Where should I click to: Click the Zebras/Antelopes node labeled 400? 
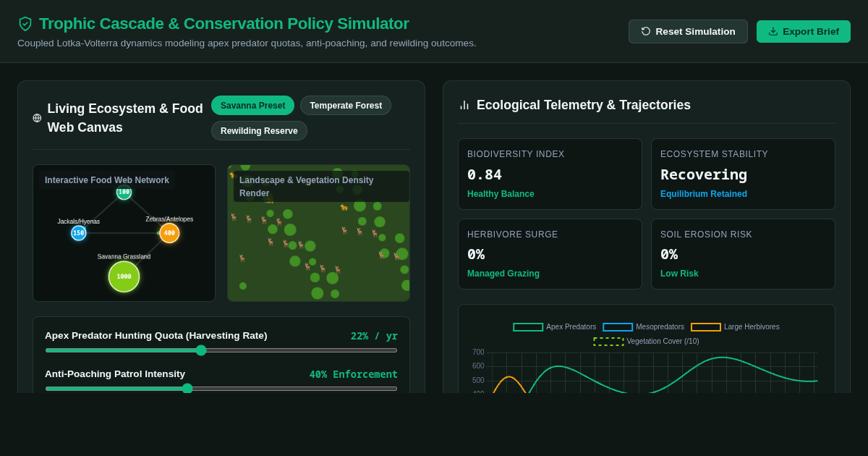pyautogui.click(x=169, y=233)
